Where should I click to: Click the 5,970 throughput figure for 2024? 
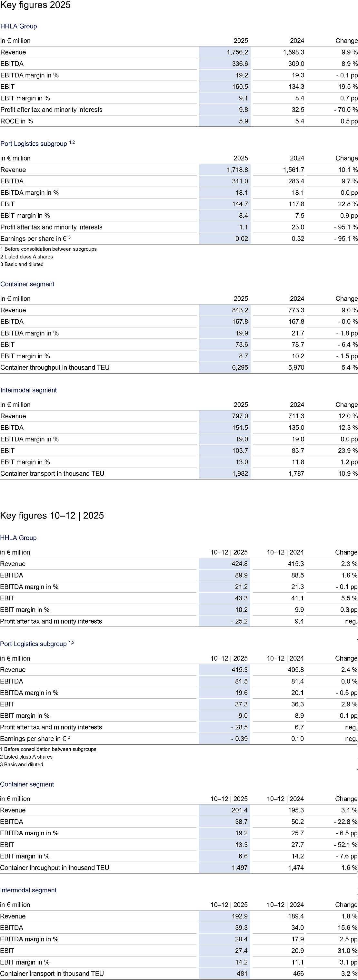296,367
